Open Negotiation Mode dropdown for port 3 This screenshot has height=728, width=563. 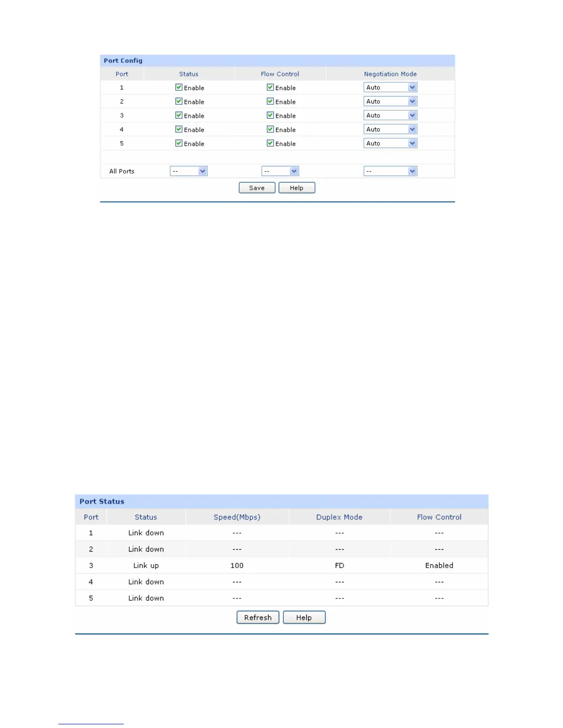(x=390, y=115)
